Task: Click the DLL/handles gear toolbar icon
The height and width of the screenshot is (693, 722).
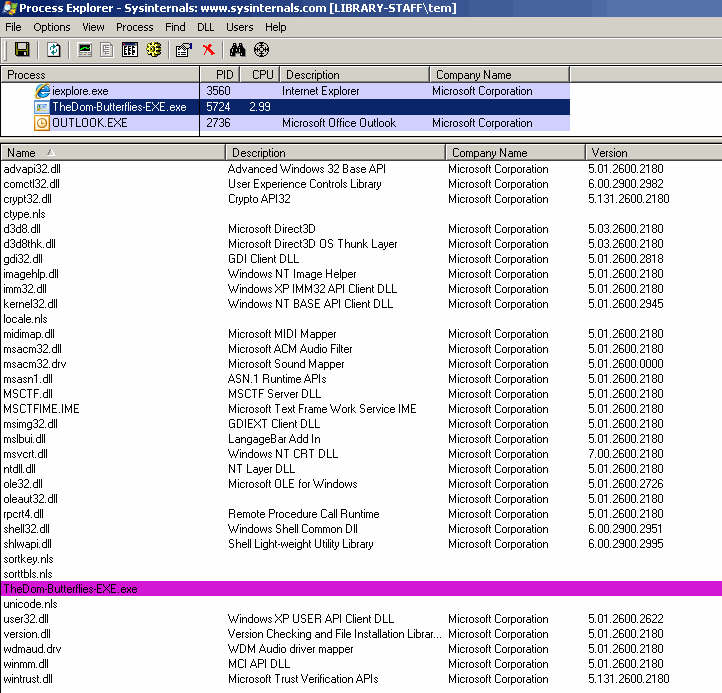Action: coord(154,50)
